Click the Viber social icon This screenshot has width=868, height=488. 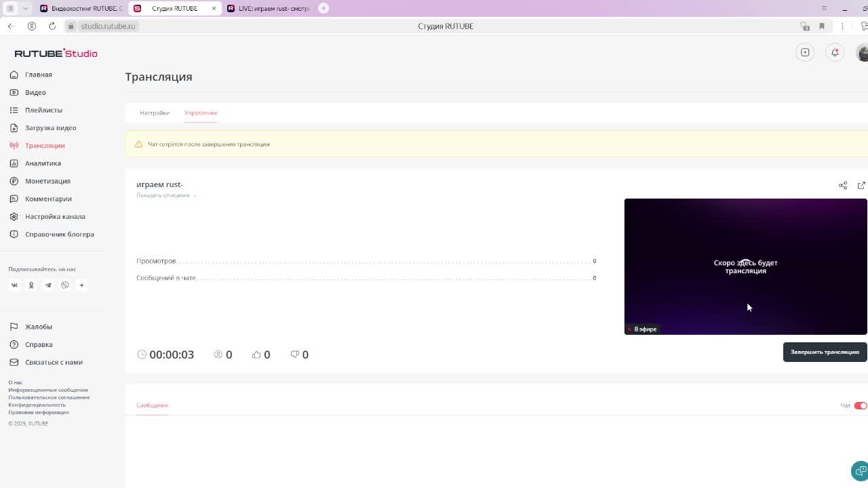pos(65,285)
